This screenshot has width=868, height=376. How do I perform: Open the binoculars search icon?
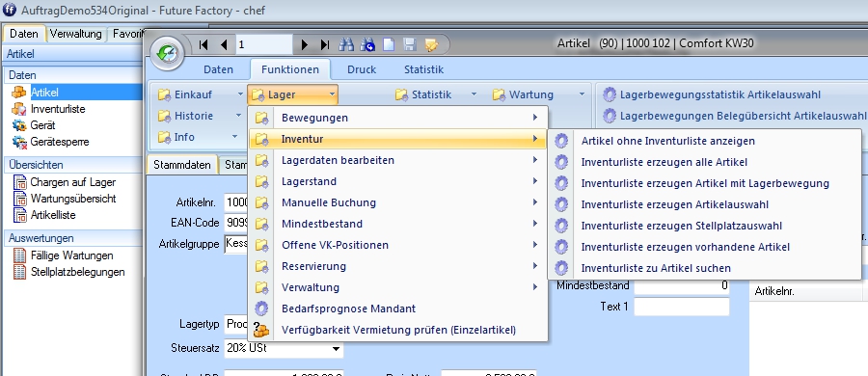346,45
